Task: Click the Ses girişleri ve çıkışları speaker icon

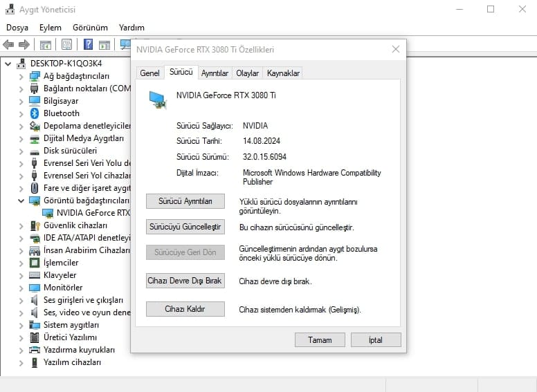Action: pyautogui.click(x=34, y=300)
